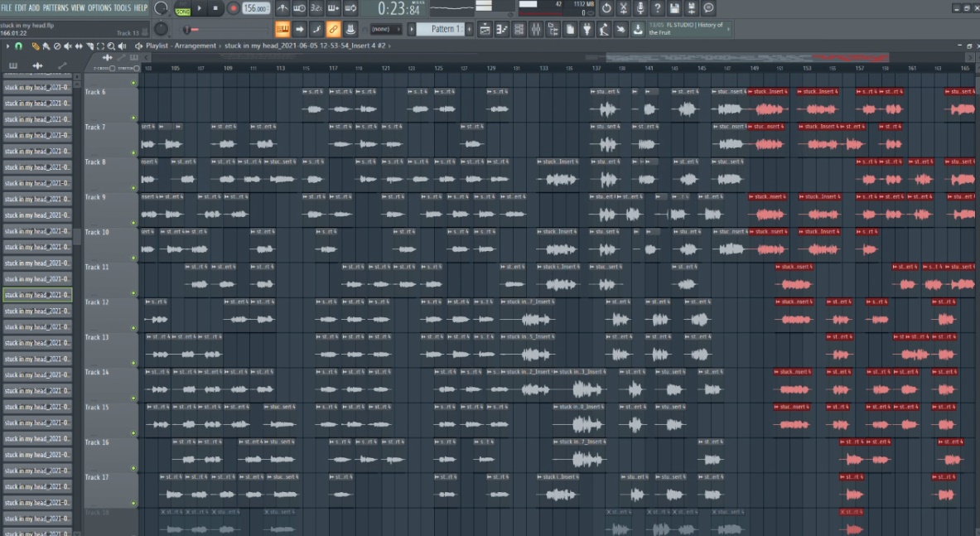The image size is (980, 536).
Task: Open the (none) snap selector dropdown
Action: pyautogui.click(x=386, y=29)
